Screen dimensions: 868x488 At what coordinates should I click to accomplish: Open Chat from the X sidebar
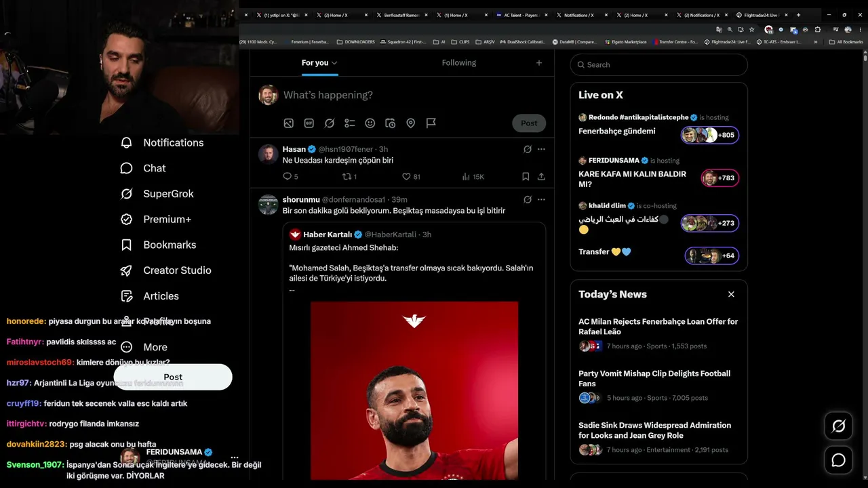coord(143,168)
